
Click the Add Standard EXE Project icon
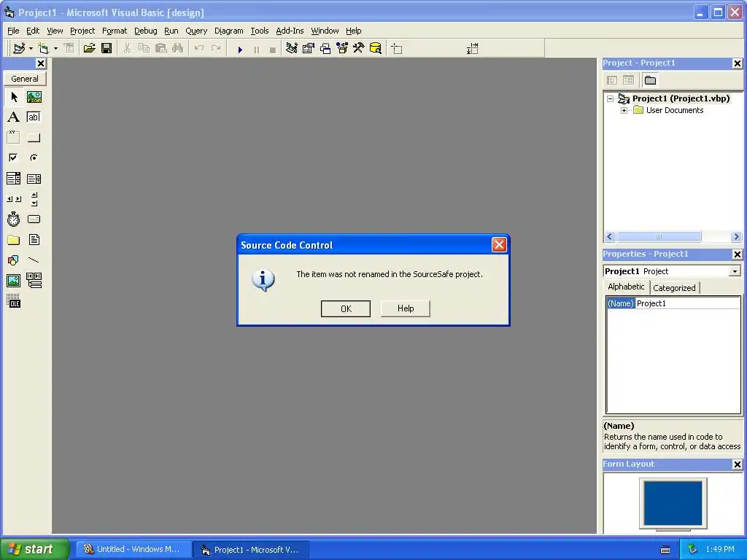(19, 48)
